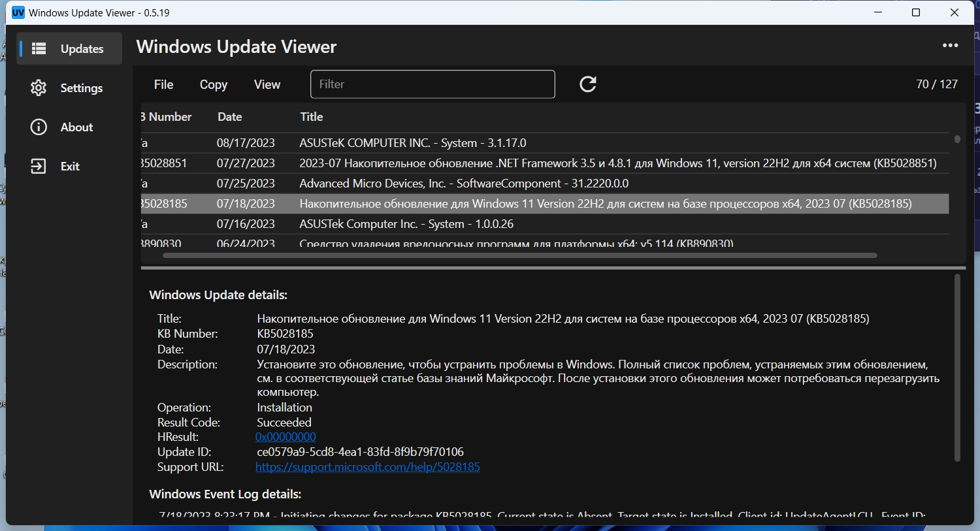Click the Windows Event Log details heading
The height and width of the screenshot is (531, 980).
pyautogui.click(x=225, y=494)
